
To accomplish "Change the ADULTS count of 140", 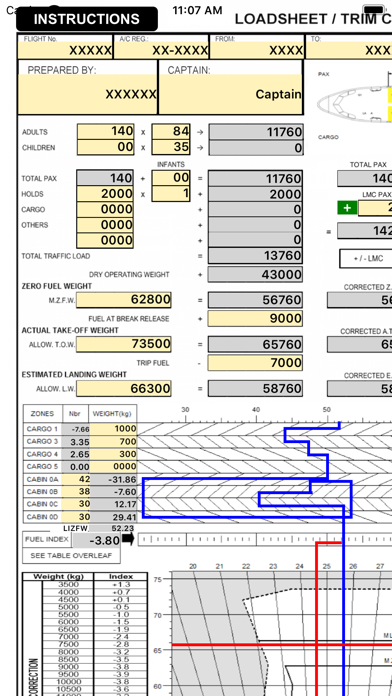I will [105, 131].
